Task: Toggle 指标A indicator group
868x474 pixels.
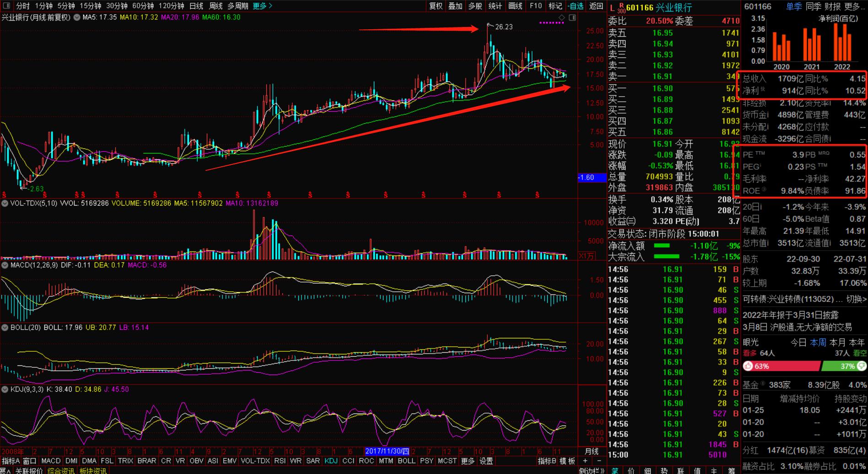Action: [x=11, y=461]
